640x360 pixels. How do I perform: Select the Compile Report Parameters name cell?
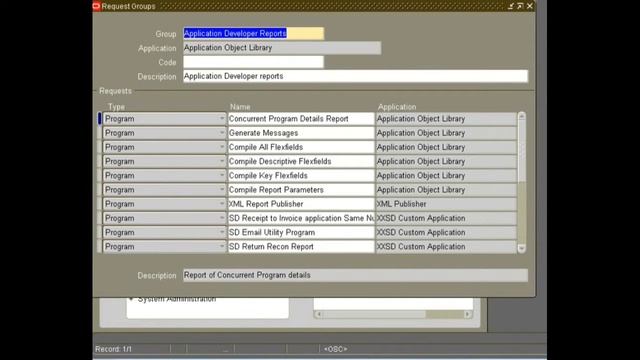point(301,190)
